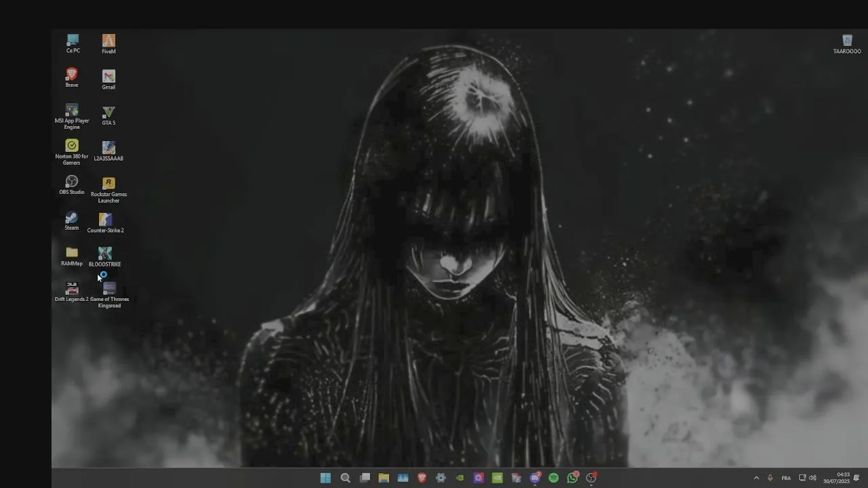Open WhatsApp from the taskbar
868x488 pixels.
pos(572,478)
